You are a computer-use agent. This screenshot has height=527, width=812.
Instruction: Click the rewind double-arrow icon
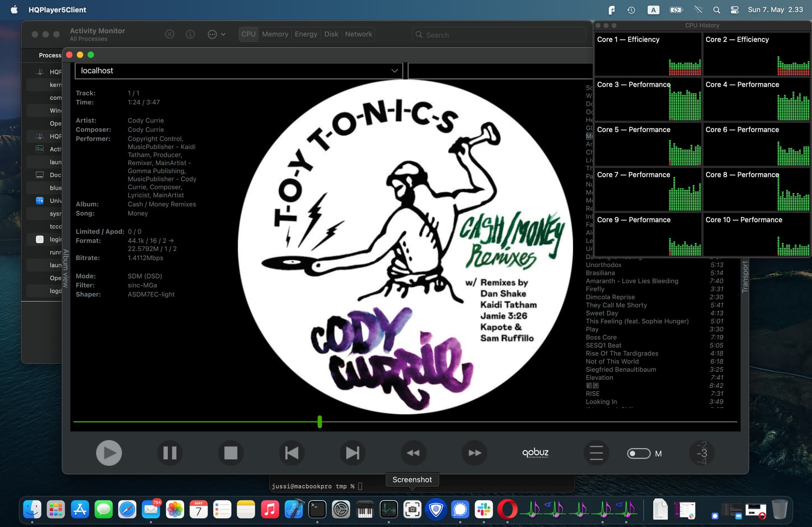point(413,453)
